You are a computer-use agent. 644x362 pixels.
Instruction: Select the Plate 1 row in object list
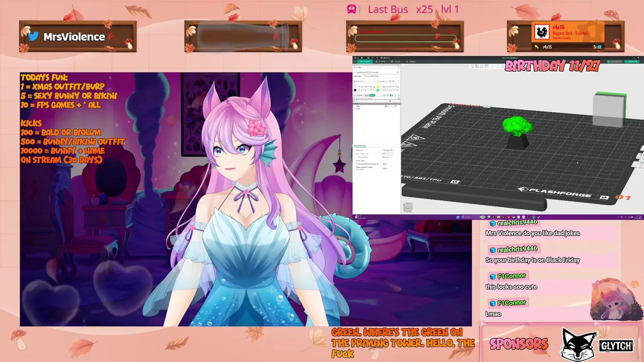(376, 104)
